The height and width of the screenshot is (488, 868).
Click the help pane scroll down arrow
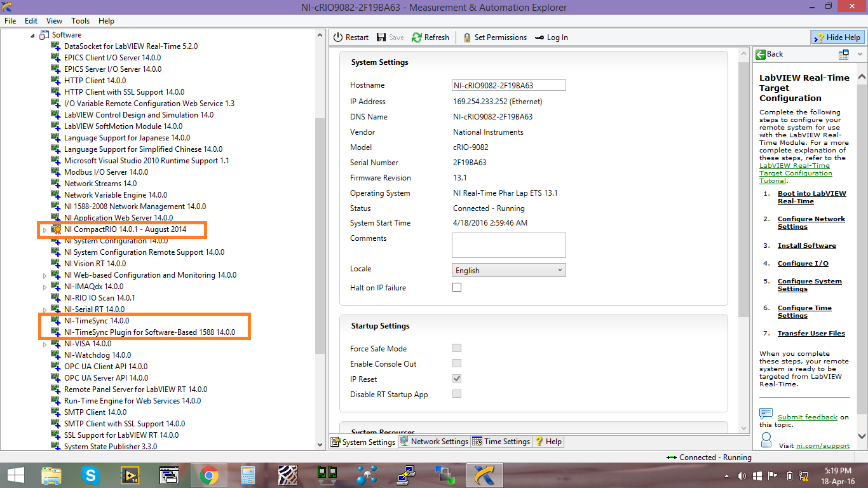[x=862, y=436]
